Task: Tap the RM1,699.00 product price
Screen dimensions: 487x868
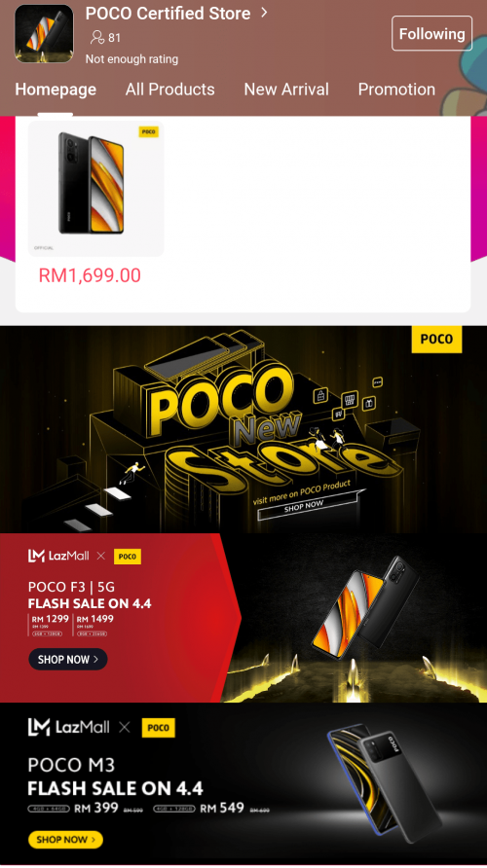Action: click(x=90, y=275)
